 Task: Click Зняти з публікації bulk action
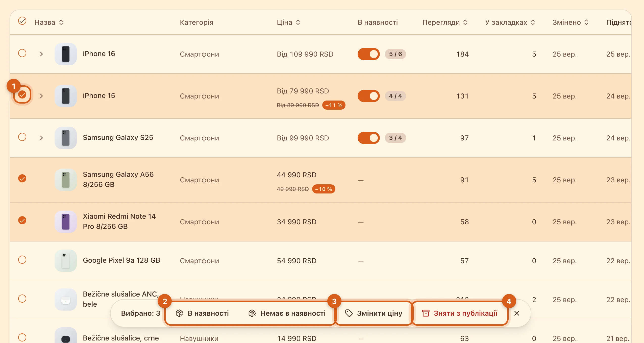click(x=460, y=313)
